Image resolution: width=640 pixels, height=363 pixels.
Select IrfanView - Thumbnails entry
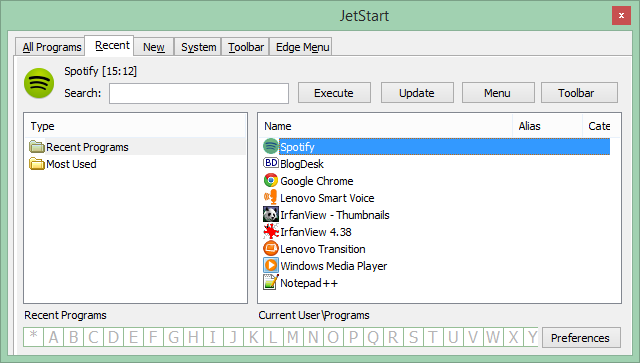[x=335, y=215]
